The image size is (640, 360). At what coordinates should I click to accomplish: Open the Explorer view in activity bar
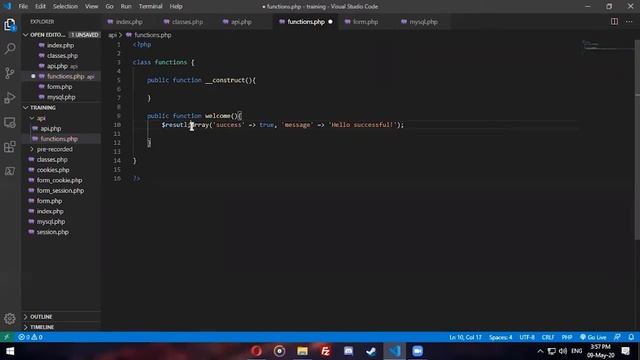coord(10,25)
